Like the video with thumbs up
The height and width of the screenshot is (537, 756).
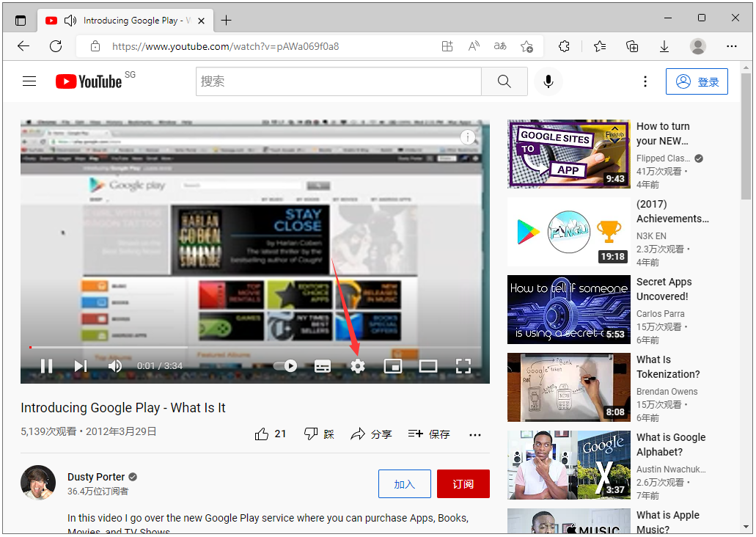click(x=271, y=434)
